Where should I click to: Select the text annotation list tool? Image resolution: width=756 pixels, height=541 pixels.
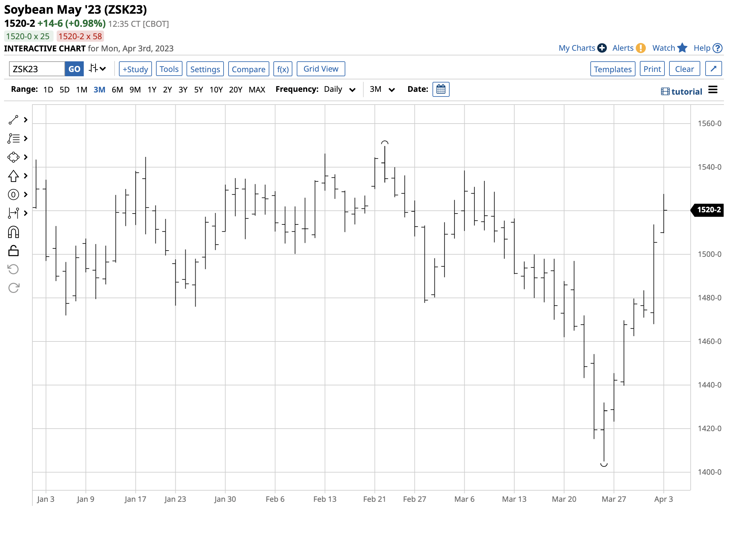point(13,139)
